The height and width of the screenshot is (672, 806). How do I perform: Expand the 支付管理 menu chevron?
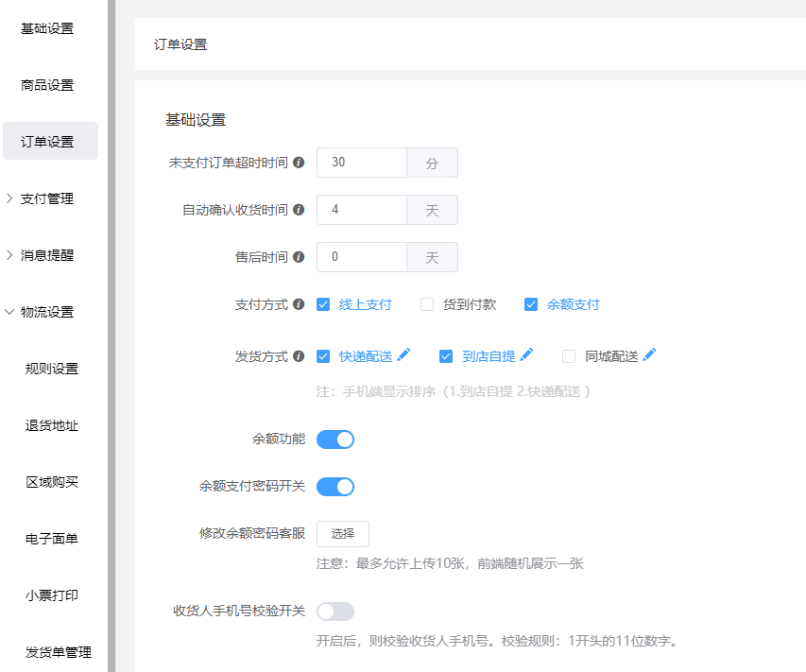[x=9, y=198]
